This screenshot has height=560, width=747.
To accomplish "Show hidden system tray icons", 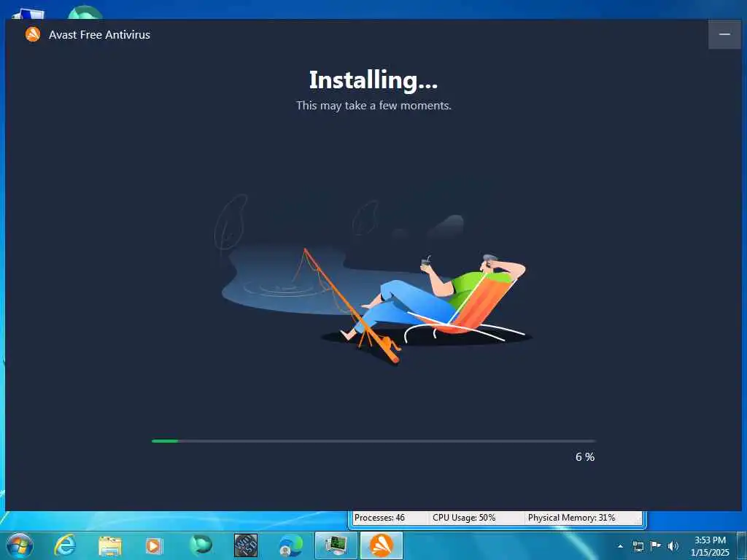I will [620, 546].
